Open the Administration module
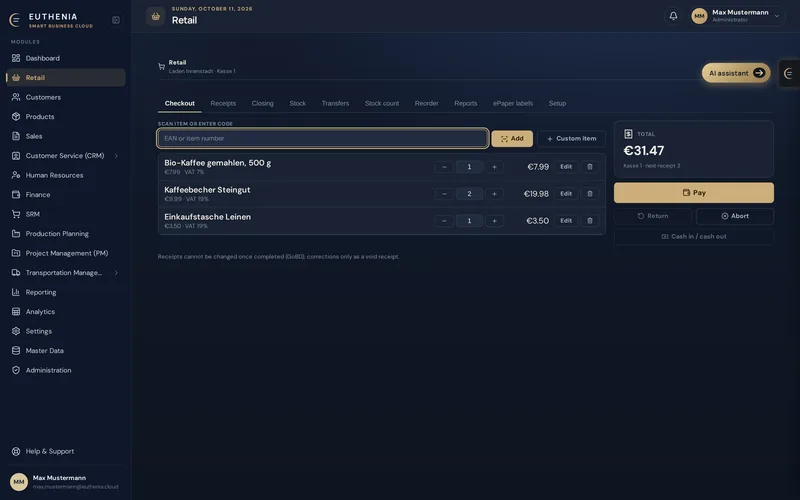Image resolution: width=800 pixels, height=500 pixels. pyautogui.click(x=65, y=370)
